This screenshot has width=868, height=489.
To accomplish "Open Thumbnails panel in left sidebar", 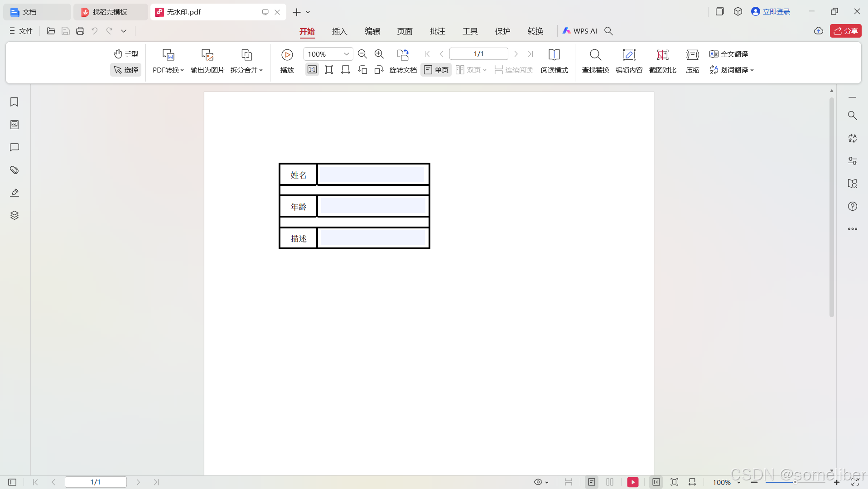I will pos(14,125).
